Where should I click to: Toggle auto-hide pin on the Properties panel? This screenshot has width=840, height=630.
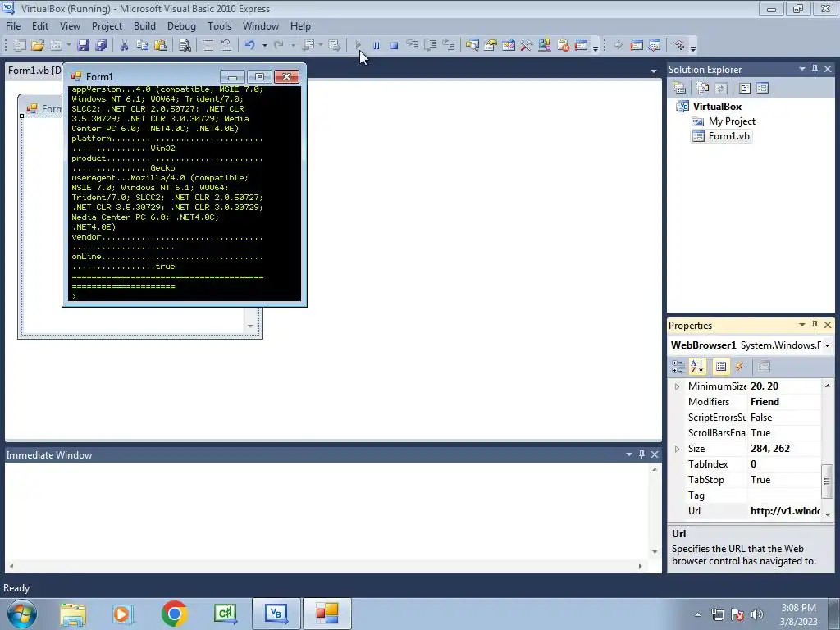pos(815,325)
